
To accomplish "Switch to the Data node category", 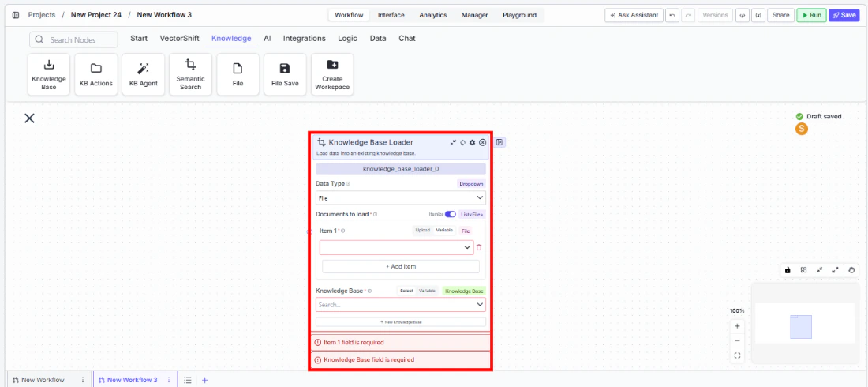I will point(378,38).
